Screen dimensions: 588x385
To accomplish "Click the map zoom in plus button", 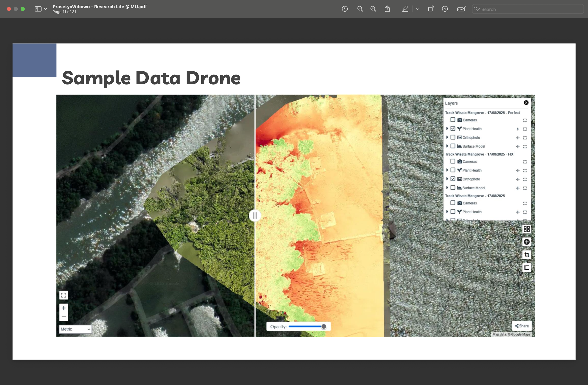I will (64, 308).
